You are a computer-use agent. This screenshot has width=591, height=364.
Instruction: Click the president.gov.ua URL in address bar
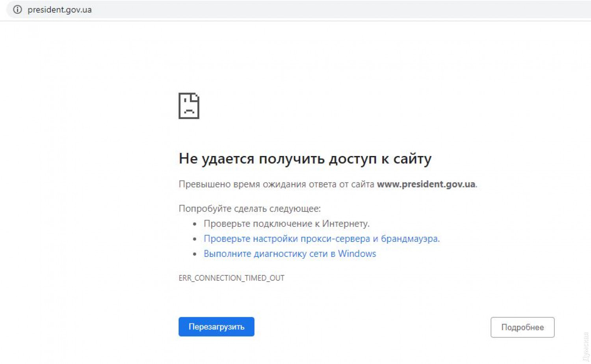[x=59, y=10]
